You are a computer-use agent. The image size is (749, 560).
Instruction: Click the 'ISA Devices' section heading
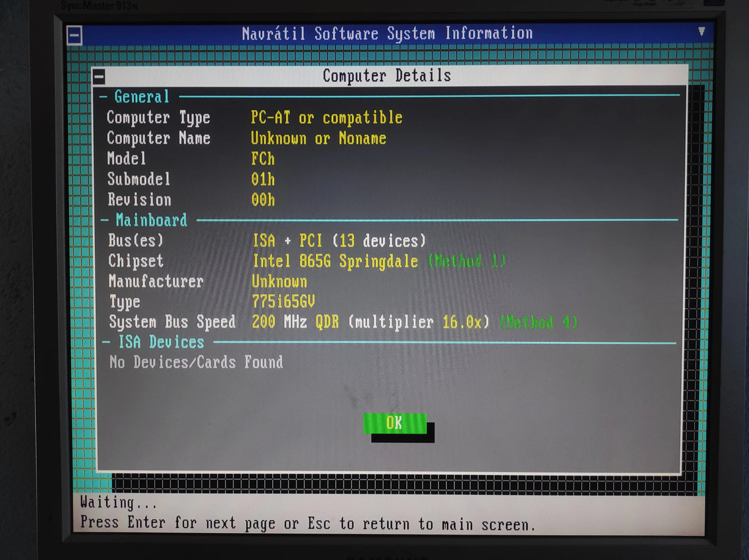click(161, 342)
